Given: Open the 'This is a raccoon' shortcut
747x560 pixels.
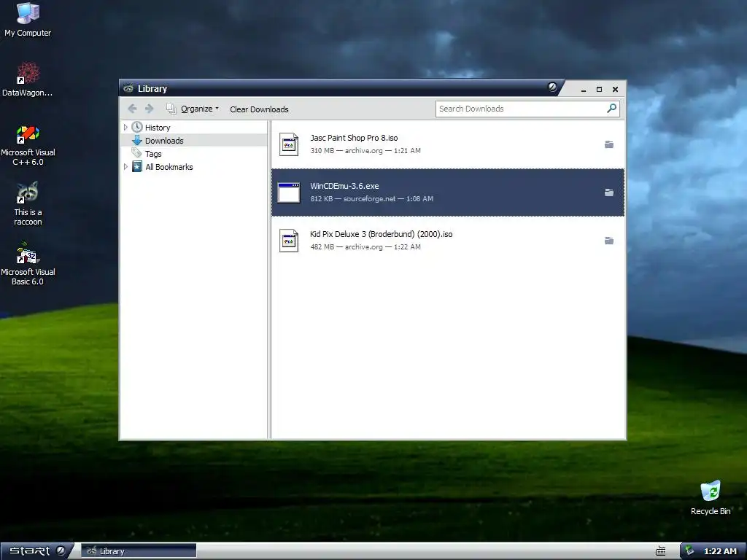Looking at the screenshot, I should pyautogui.click(x=28, y=204).
